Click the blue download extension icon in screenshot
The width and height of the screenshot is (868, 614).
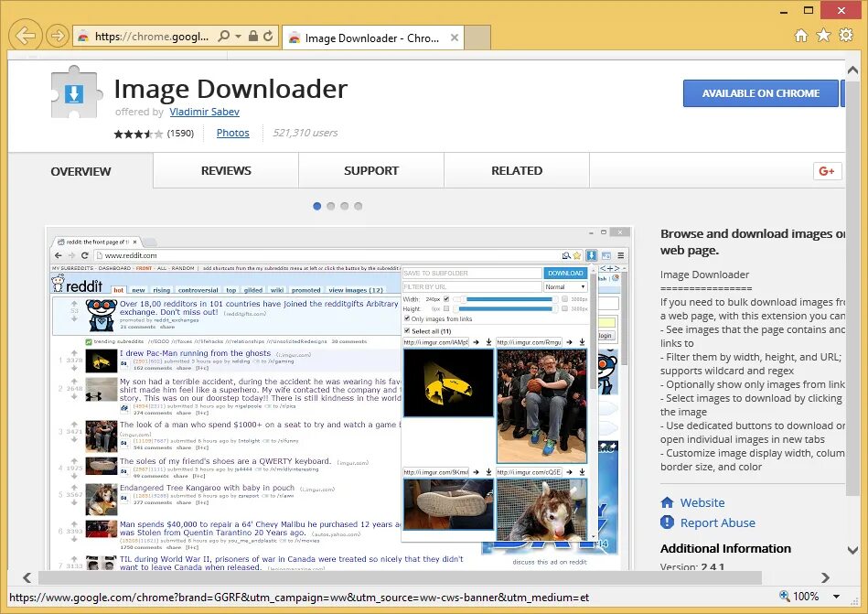(591, 255)
